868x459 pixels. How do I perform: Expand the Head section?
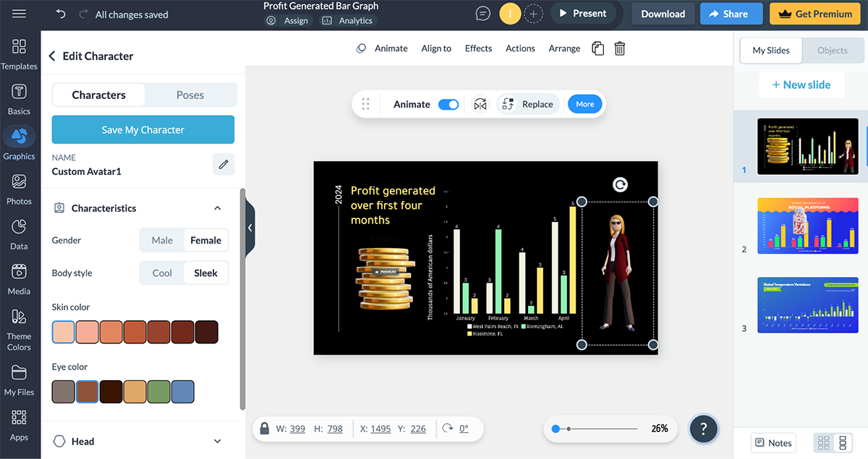coord(217,441)
